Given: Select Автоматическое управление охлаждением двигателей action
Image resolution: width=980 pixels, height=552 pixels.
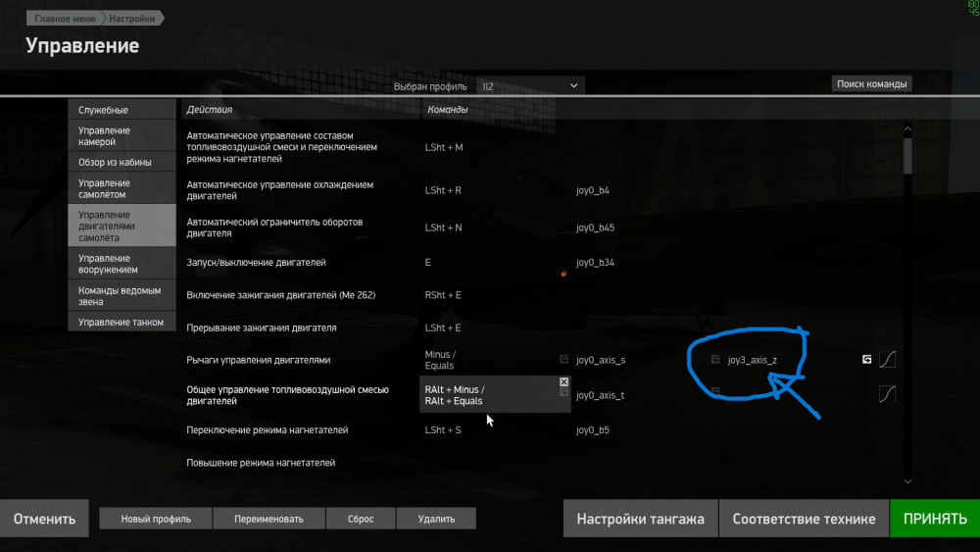Looking at the screenshot, I should pyautogui.click(x=280, y=190).
